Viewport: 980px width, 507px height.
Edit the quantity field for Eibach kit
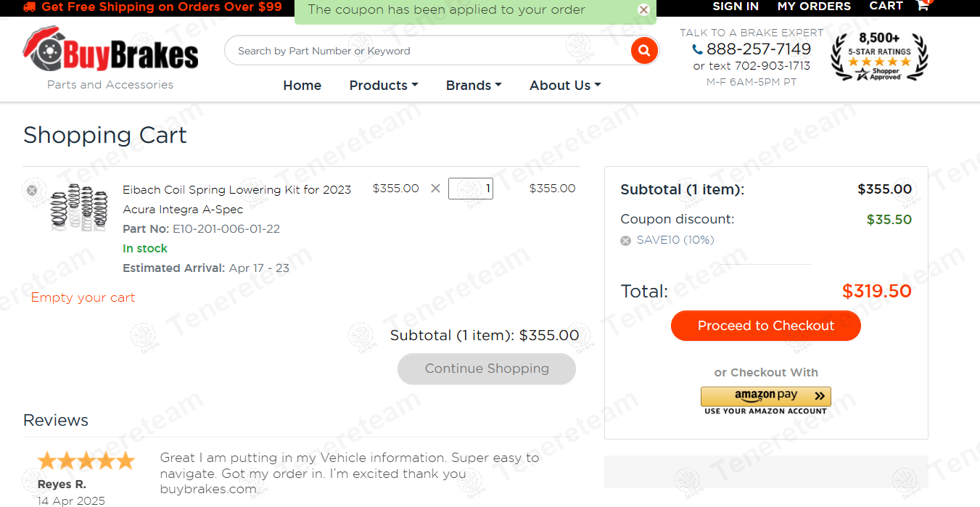click(471, 189)
